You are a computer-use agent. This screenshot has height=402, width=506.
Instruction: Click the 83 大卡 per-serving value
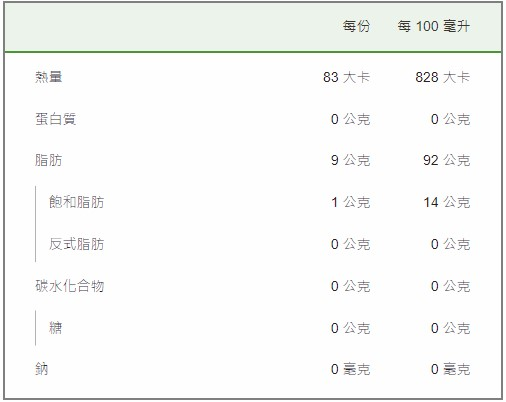346,77
